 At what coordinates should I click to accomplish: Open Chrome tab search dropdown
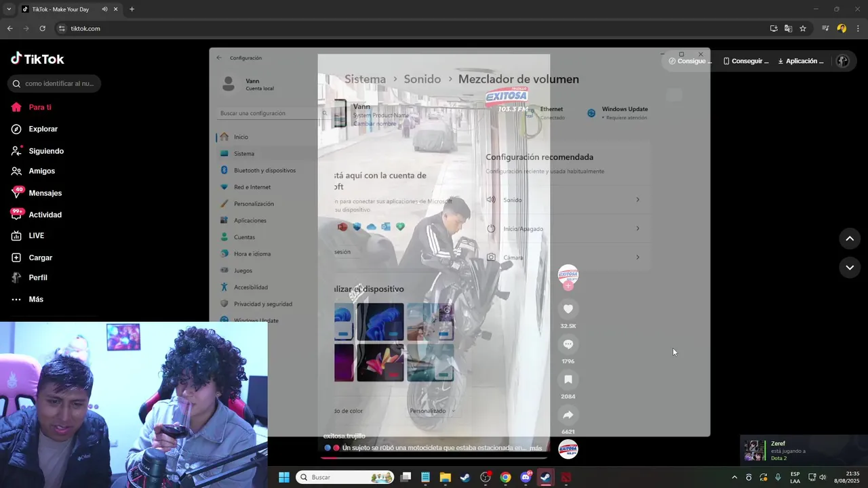[9, 9]
